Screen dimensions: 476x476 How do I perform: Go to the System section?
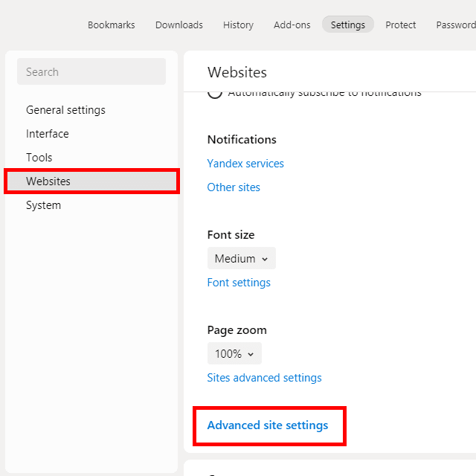(43, 205)
